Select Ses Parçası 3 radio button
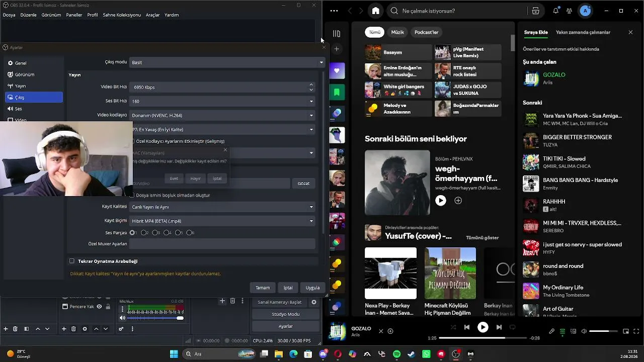 pyautogui.click(x=156, y=233)
